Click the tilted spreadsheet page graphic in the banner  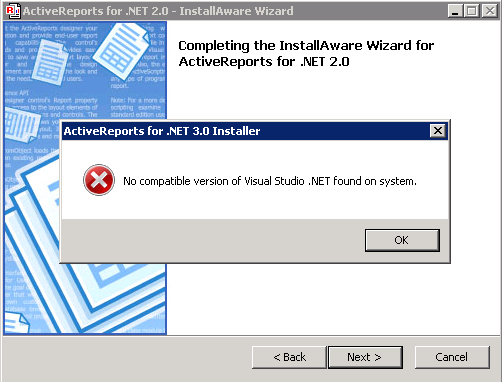click(122, 51)
